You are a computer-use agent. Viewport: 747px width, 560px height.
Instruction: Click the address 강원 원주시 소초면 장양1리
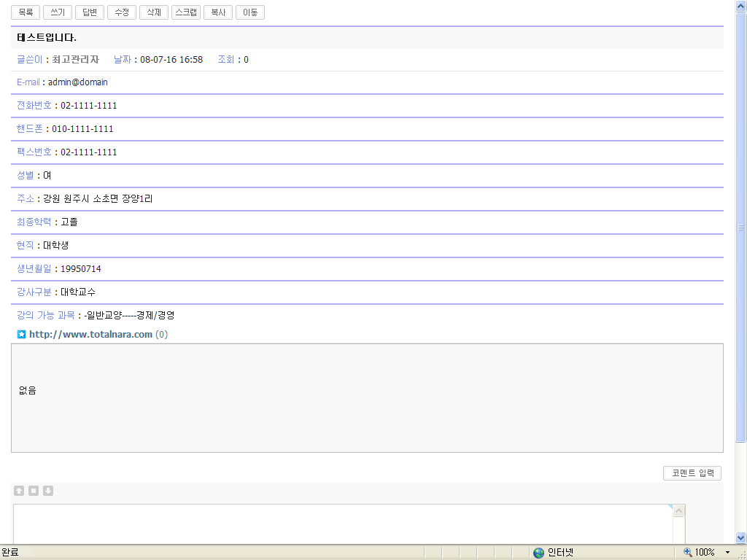[x=98, y=198]
